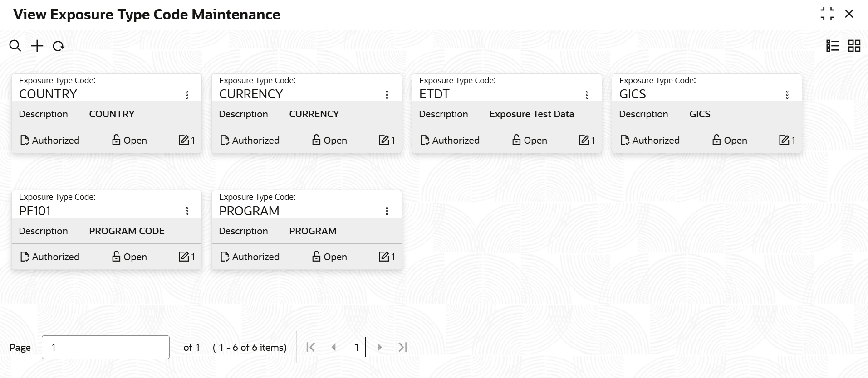Expand the ETDT card actions menu
Screen dimensions: 868x378
pos(587,95)
